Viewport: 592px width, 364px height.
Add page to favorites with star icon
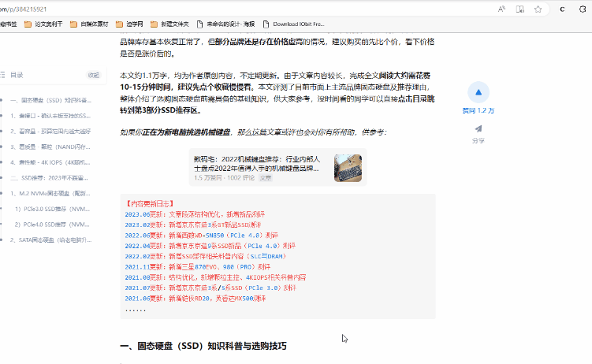tap(538, 9)
